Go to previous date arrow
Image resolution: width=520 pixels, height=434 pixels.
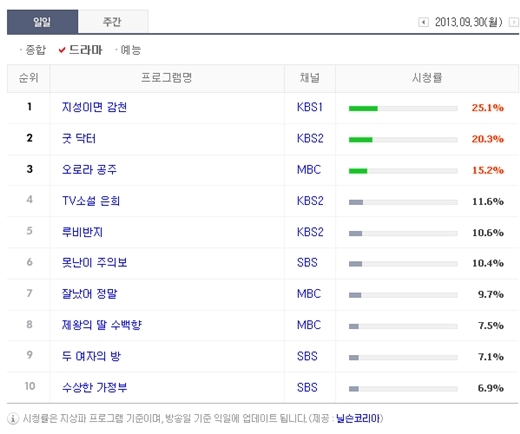click(423, 22)
